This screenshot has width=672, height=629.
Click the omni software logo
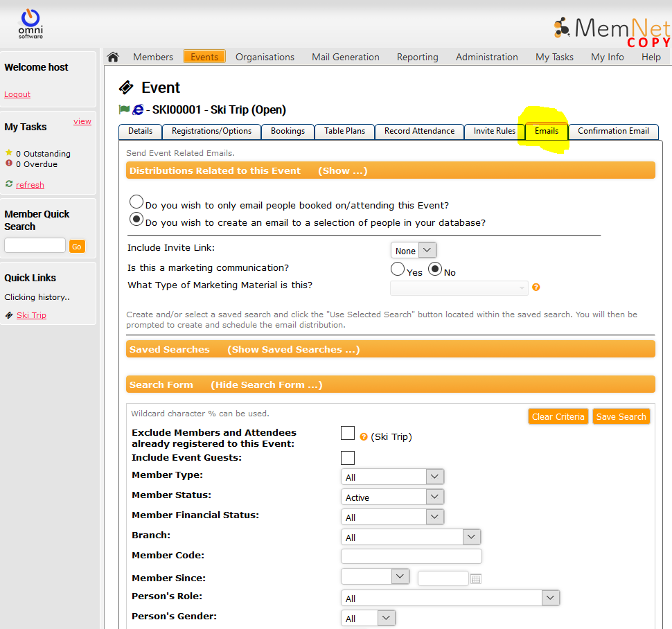[x=30, y=23]
